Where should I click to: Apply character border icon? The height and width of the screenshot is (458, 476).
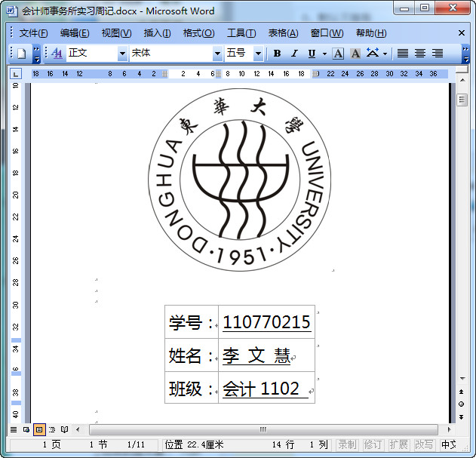(x=338, y=54)
